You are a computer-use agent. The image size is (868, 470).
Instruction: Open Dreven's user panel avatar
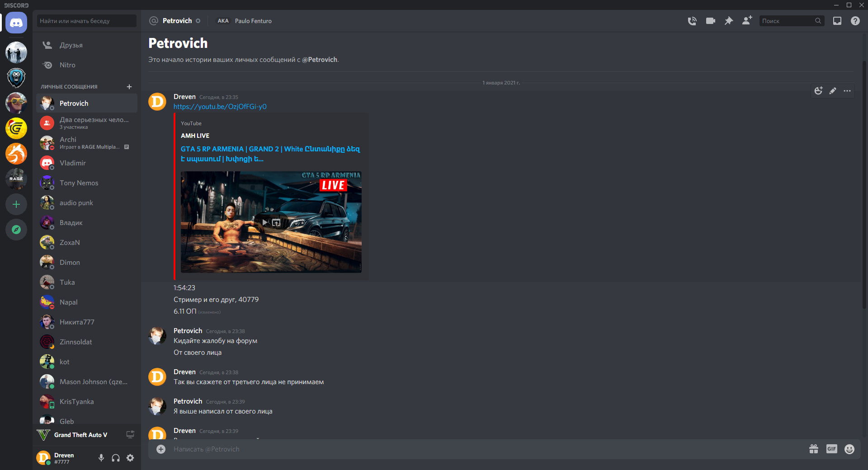(x=43, y=458)
